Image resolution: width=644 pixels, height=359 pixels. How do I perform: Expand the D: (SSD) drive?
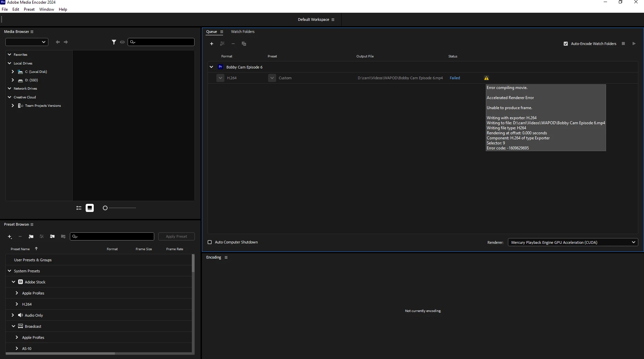coord(13,80)
